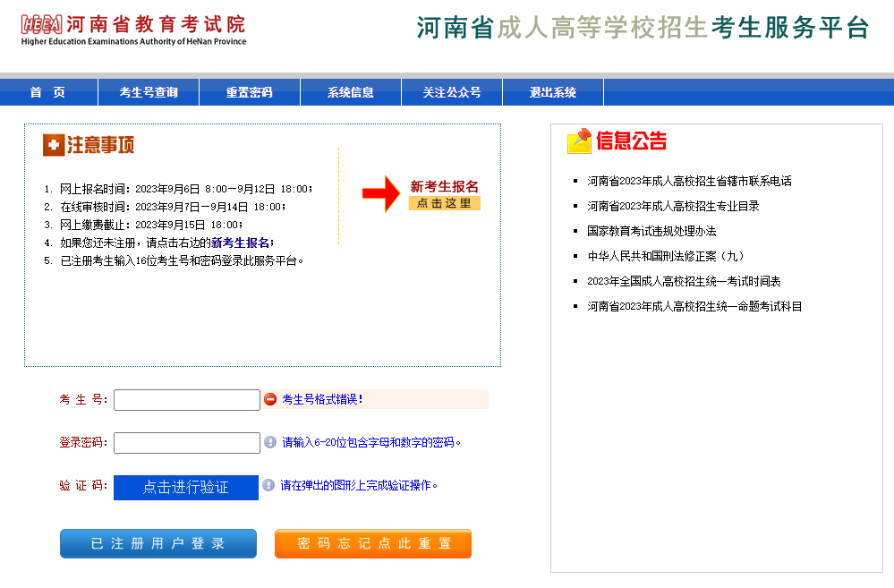Focus the 登录密码 input field
The height and width of the screenshot is (588, 894).
coord(187,443)
